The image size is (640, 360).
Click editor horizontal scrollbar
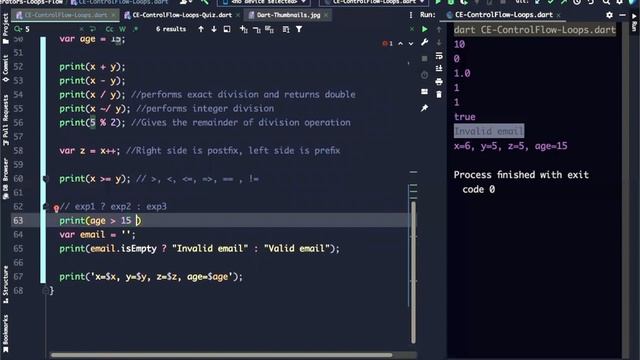click(x=221, y=355)
